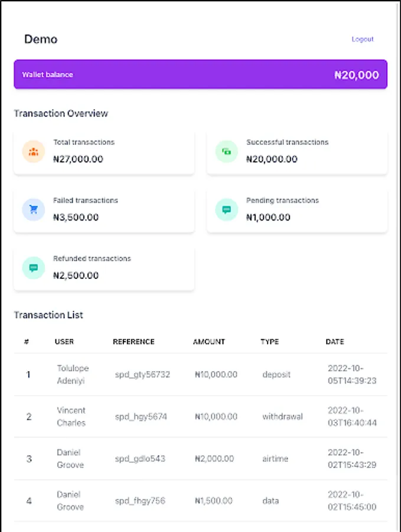Screen dimensions: 401x532
Task: Select the Tolulope Adeniyi transaction row
Action: point(200,375)
